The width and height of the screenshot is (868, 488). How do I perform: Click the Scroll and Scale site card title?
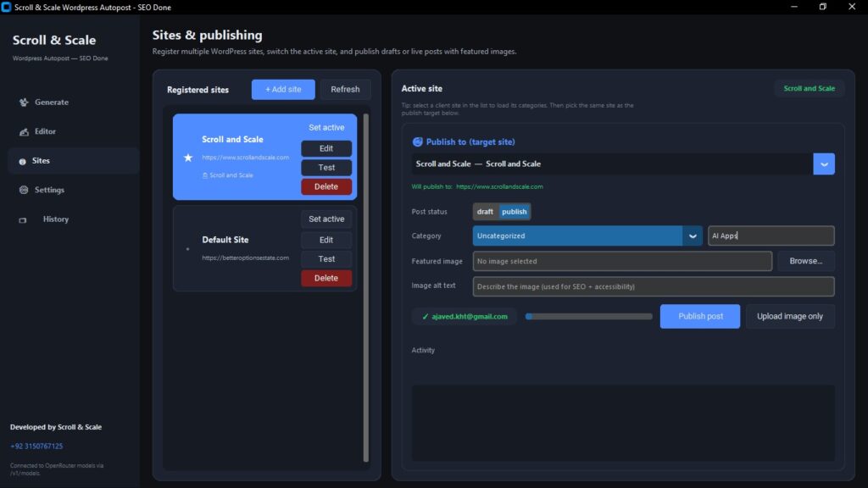click(x=232, y=140)
